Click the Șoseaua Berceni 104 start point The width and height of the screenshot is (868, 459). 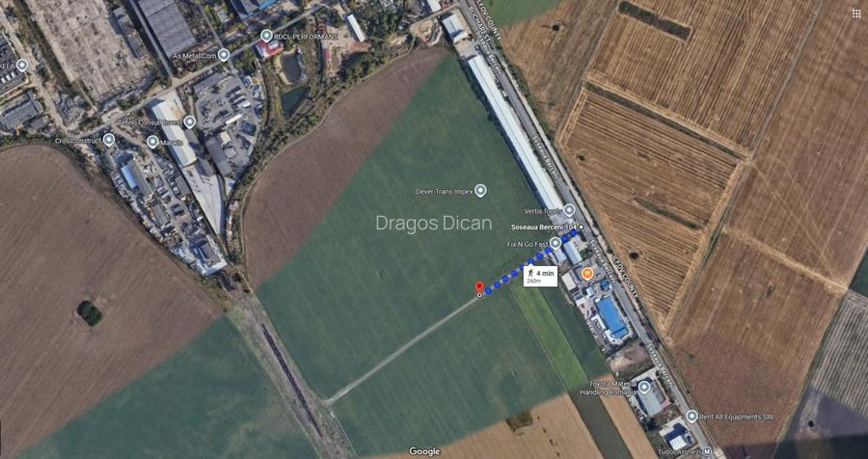(581, 227)
